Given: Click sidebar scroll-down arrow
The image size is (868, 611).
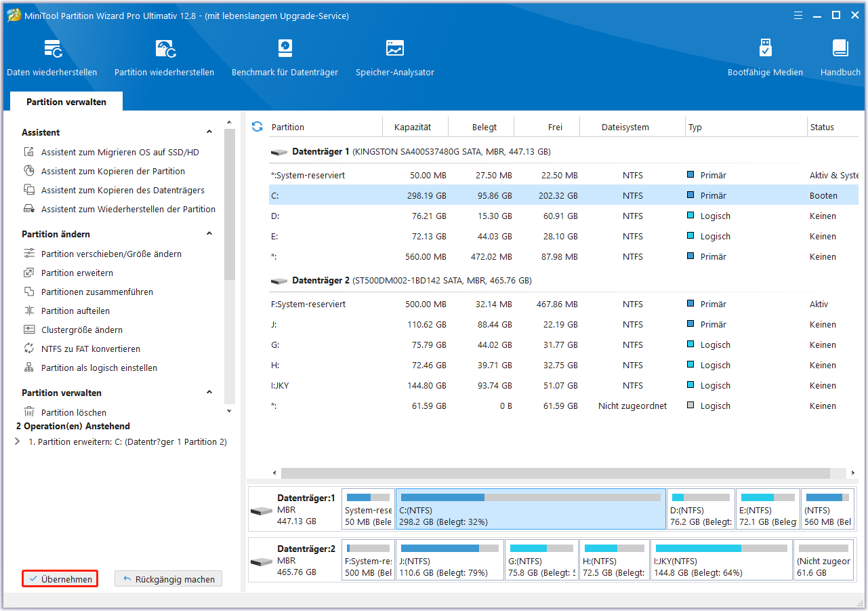Looking at the screenshot, I should tap(229, 411).
